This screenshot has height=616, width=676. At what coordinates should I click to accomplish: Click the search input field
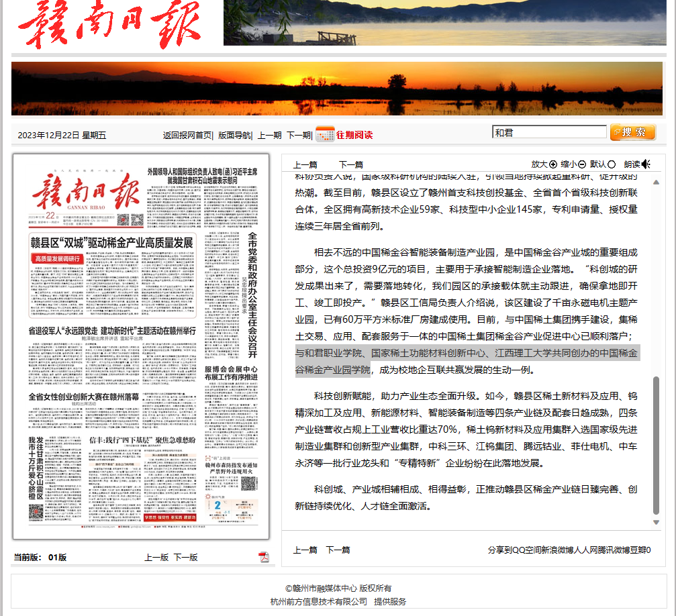coord(549,132)
